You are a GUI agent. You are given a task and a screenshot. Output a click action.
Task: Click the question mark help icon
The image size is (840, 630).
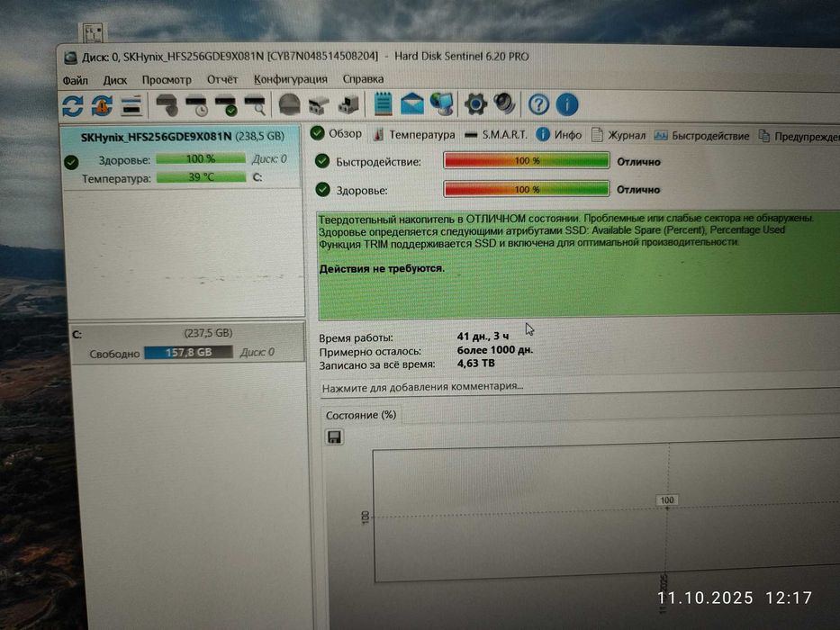(538, 104)
